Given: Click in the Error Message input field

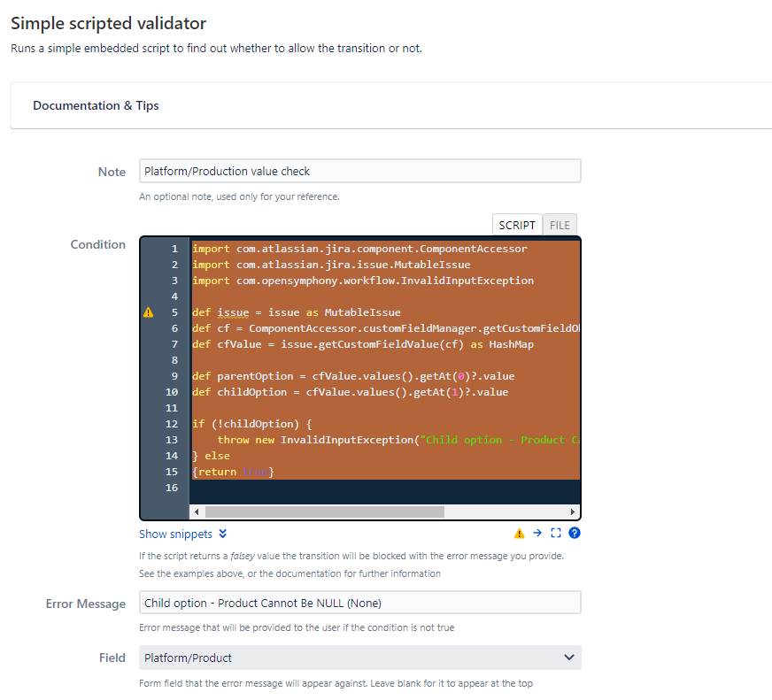Looking at the screenshot, I should (x=360, y=603).
